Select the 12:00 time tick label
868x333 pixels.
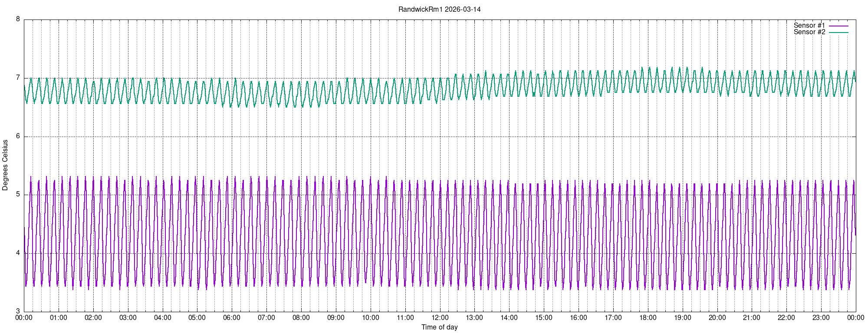pyautogui.click(x=440, y=318)
